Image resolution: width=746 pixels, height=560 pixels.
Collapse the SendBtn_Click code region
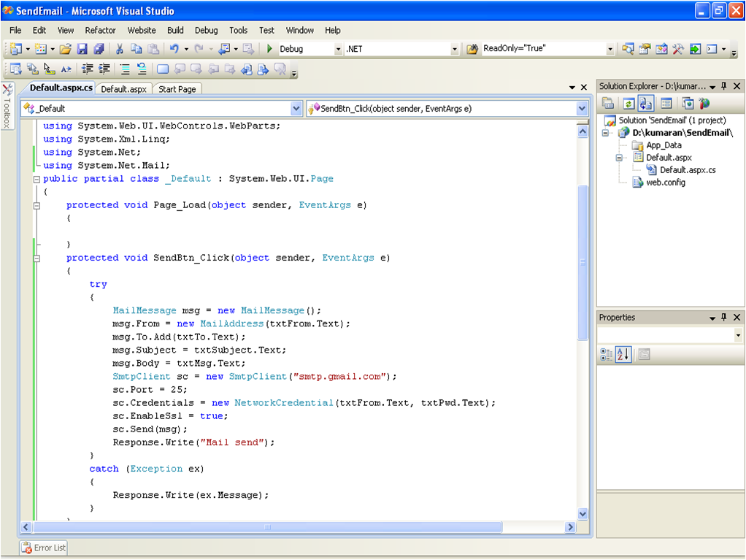[x=36, y=258]
